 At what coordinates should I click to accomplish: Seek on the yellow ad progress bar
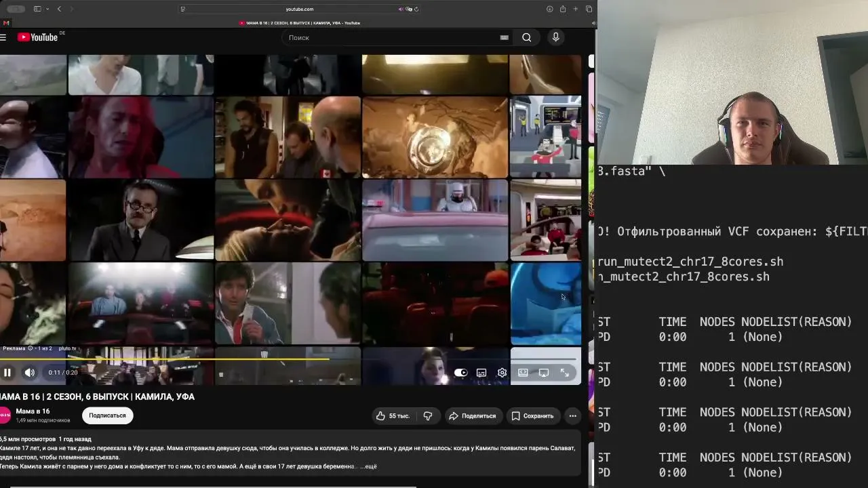289,359
